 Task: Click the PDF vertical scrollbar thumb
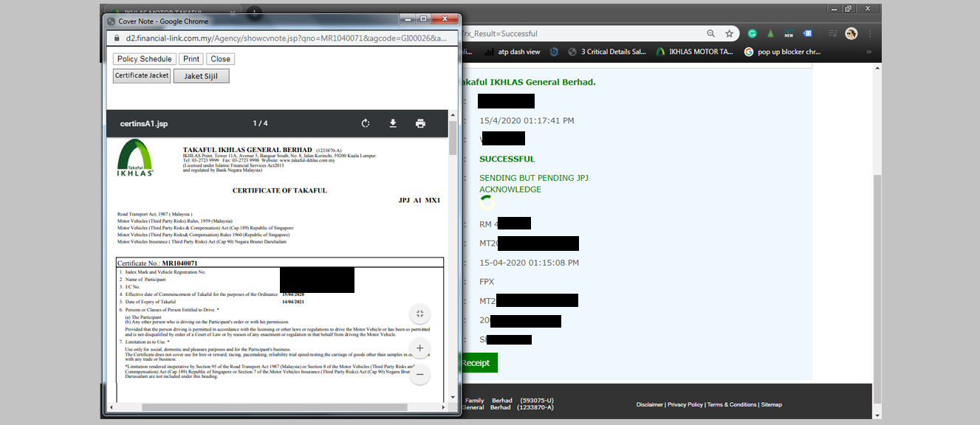pyautogui.click(x=453, y=138)
